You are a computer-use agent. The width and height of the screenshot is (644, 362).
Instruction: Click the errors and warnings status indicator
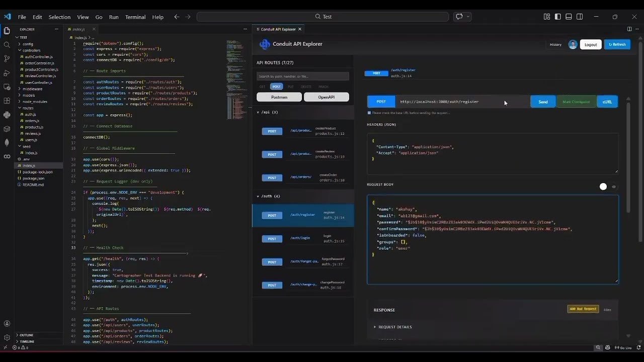click(x=20, y=347)
